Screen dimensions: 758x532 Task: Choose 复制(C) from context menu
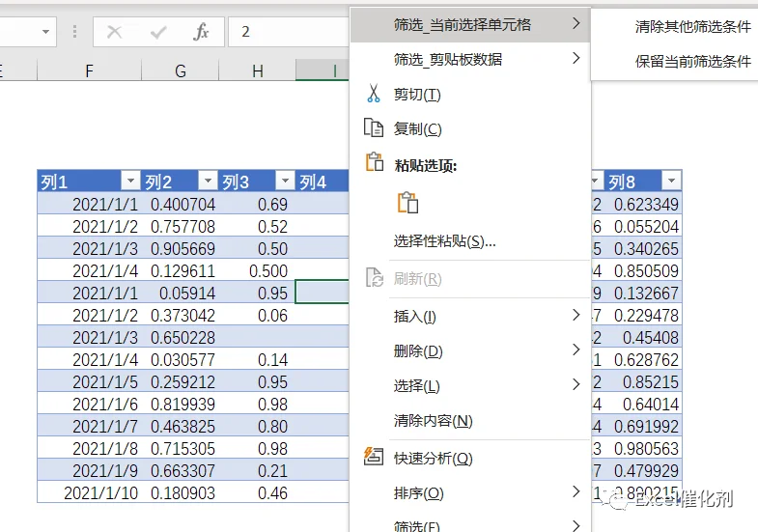coord(470,129)
